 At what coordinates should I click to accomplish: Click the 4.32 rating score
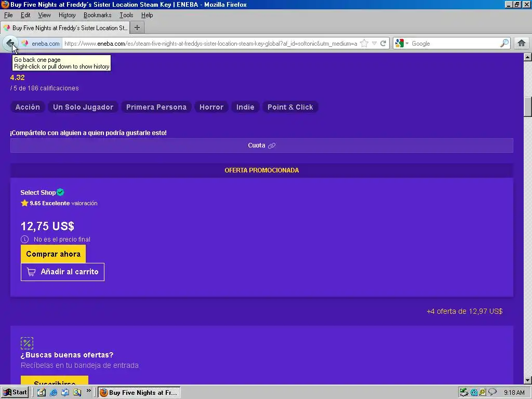click(x=17, y=77)
